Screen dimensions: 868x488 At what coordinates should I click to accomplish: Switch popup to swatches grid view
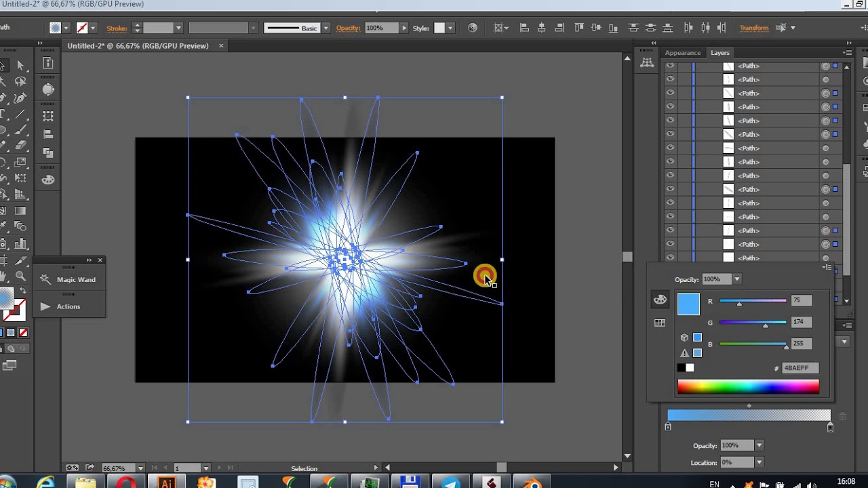coord(660,323)
